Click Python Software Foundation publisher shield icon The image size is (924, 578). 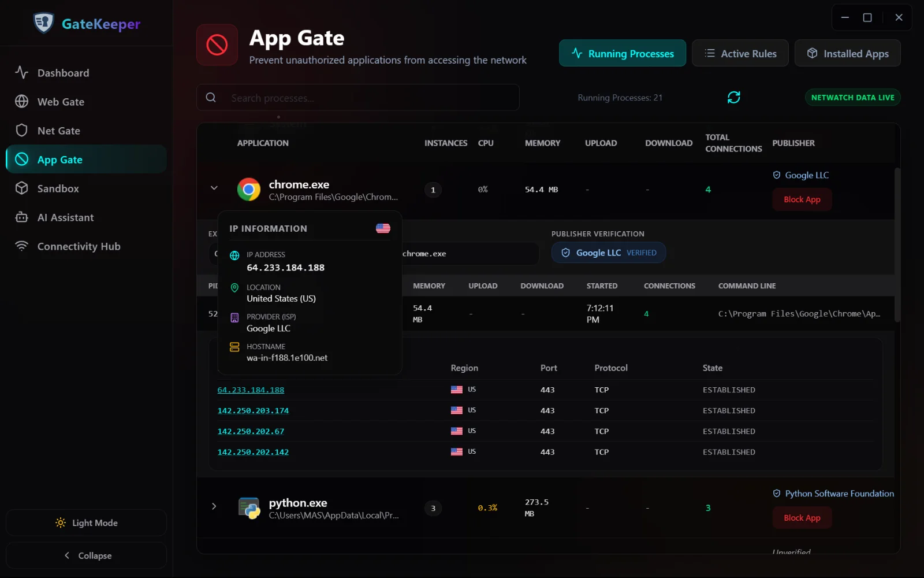tap(777, 493)
